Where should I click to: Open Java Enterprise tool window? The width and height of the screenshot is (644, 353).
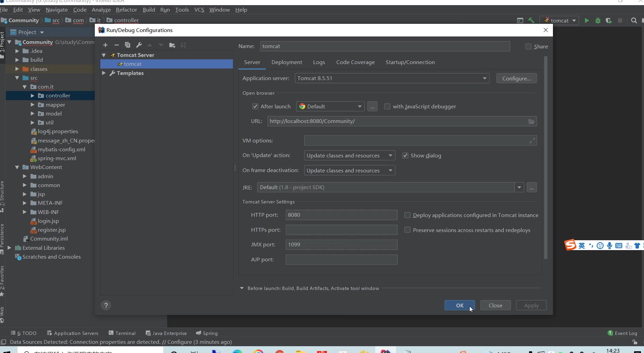pyautogui.click(x=166, y=333)
